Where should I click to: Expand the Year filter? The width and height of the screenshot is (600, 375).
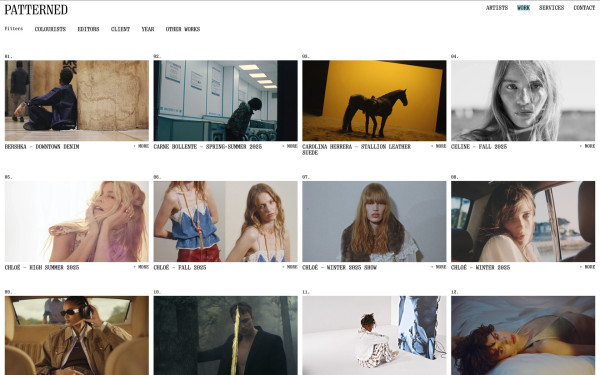tap(148, 29)
